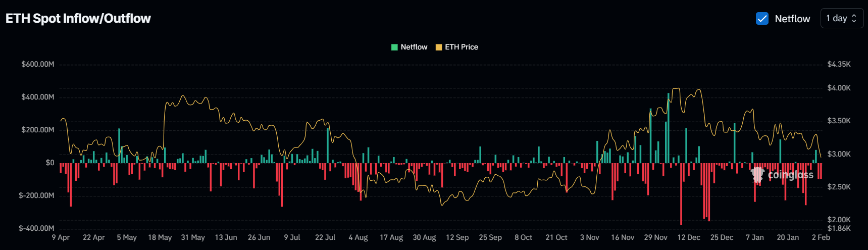
Task: Click the yellow ETH Price legend swatch
Action: point(439,47)
